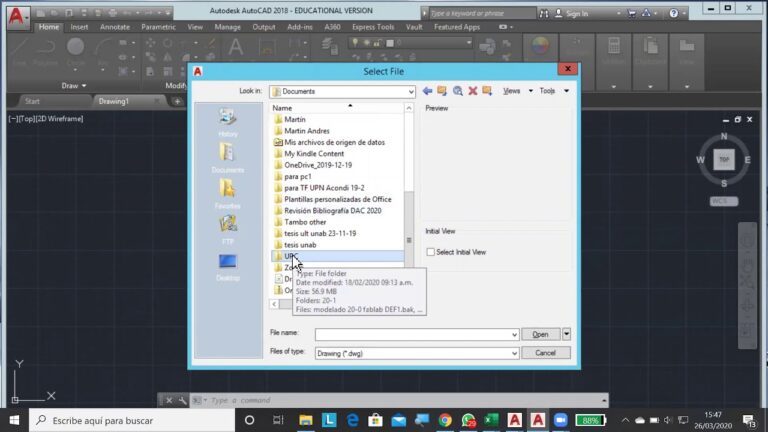768x432 pixels.
Task: Click the ViewCube TOP face
Action: point(724,160)
